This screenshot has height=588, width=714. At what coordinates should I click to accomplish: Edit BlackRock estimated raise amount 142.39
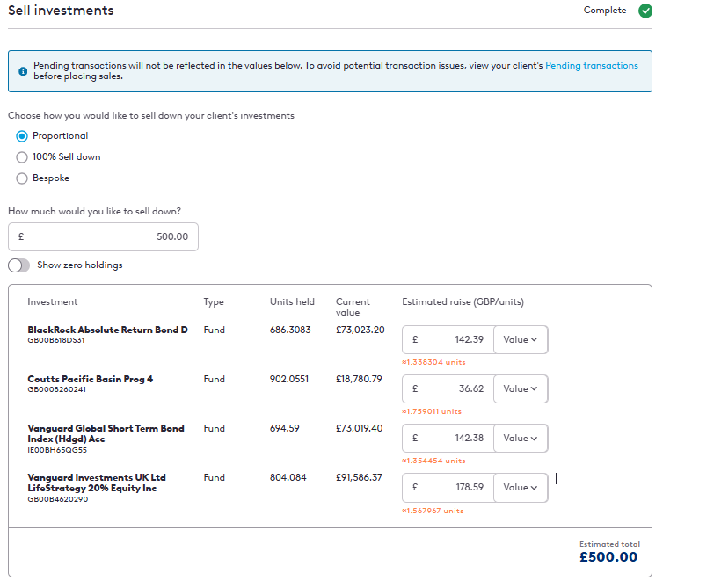[x=448, y=340]
